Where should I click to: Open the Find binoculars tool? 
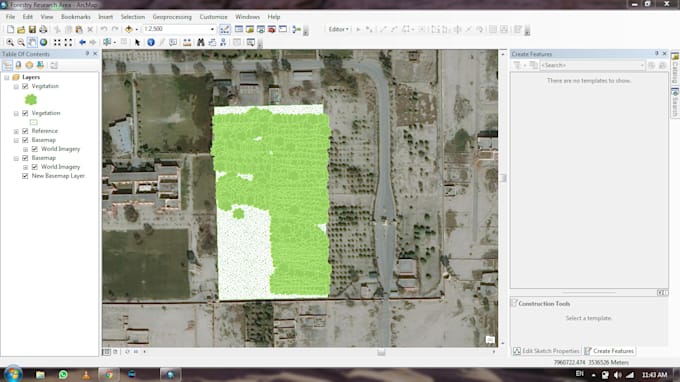[x=200, y=42]
